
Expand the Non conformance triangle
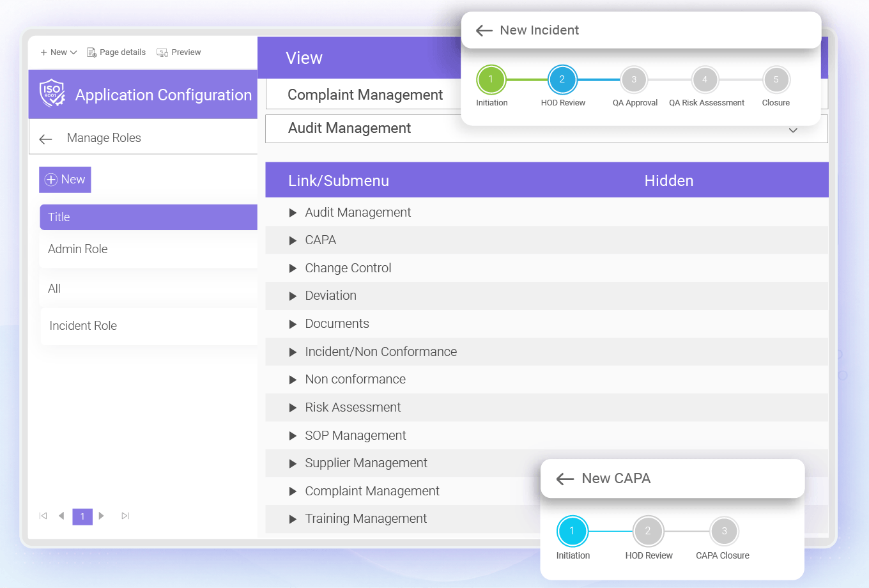[293, 380]
